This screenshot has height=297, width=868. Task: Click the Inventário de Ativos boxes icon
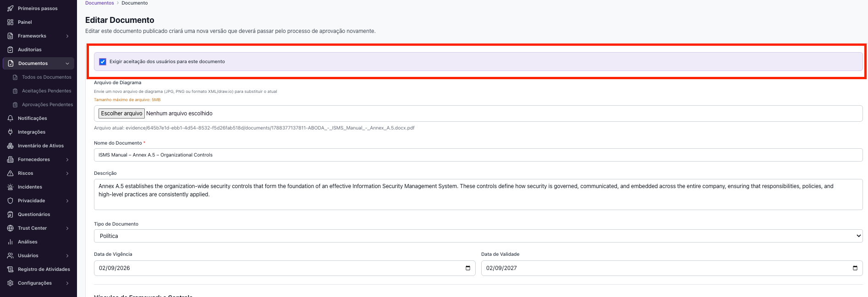click(x=10, y=146)
